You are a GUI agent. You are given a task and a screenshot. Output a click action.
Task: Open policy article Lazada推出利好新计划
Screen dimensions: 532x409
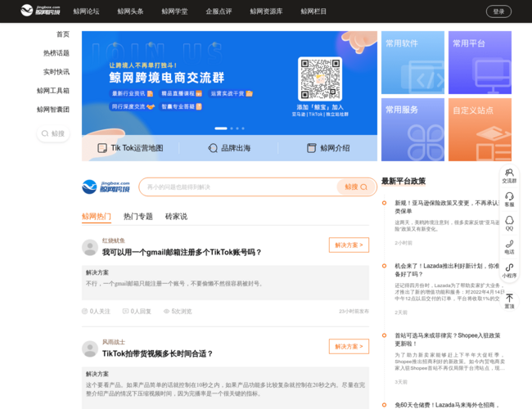(x=447, y=270)
